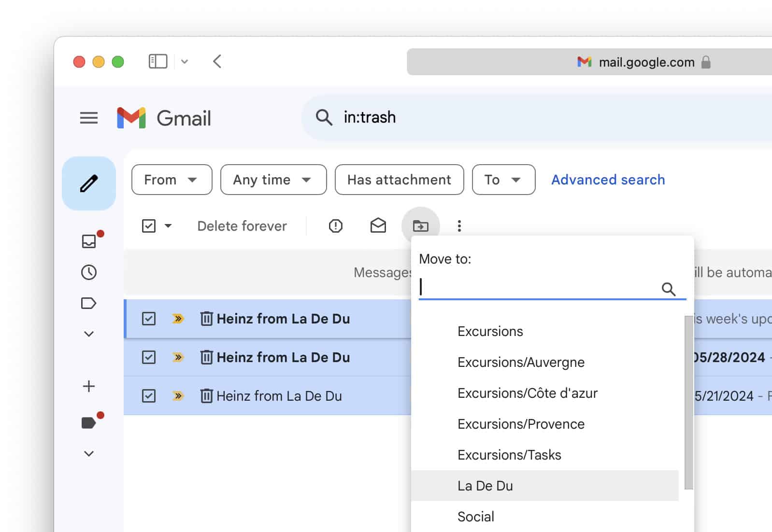Open the Inbox icon in the sidebar

click(89, 241)
